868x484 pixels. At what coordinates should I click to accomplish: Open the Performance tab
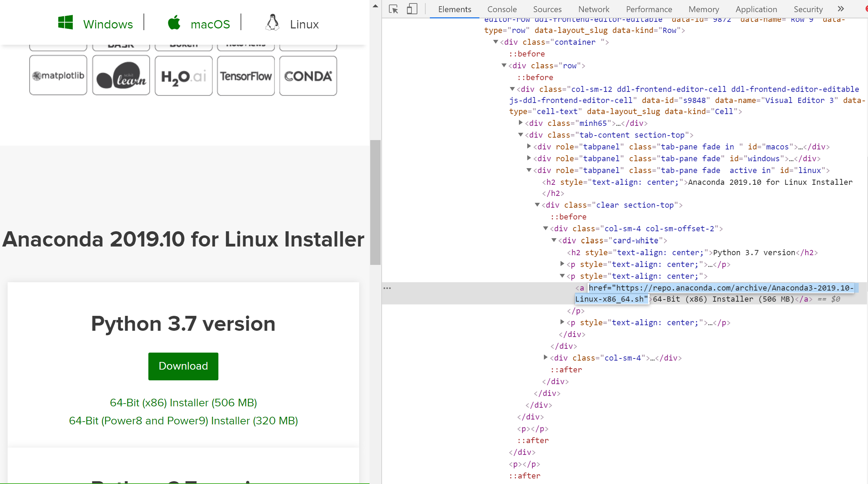pos(649,9)
